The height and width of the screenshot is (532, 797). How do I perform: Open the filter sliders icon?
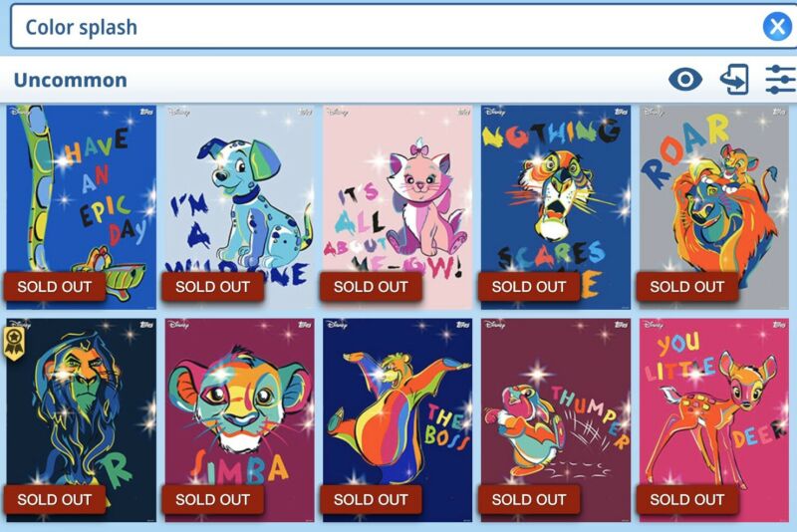pyautogui.click(x=780, y=80)
